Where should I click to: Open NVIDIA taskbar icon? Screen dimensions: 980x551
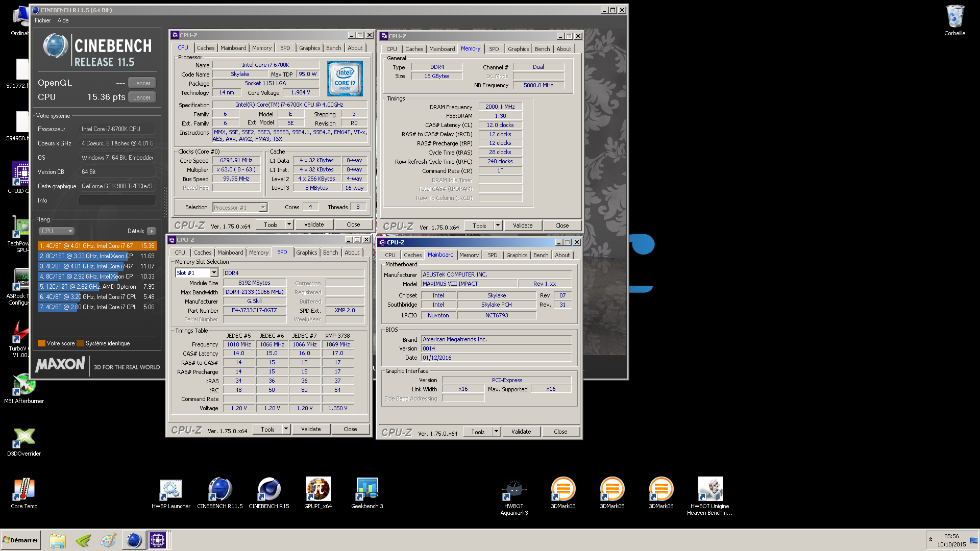point(83,540)
